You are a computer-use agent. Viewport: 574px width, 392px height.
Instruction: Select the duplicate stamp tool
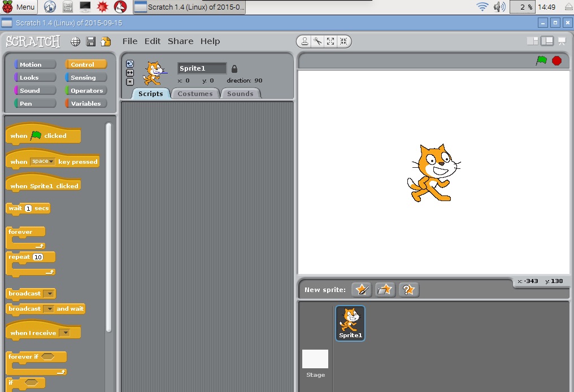pos(305,41)
